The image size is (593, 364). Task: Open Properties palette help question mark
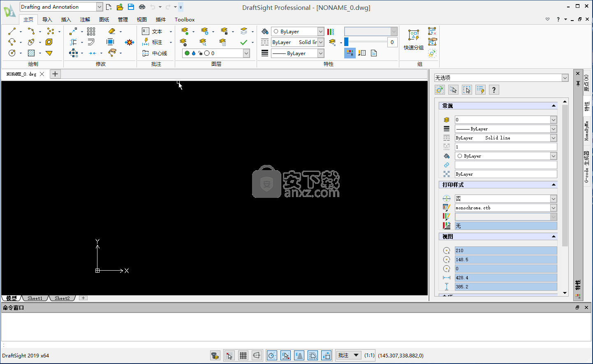pos(494,90)
